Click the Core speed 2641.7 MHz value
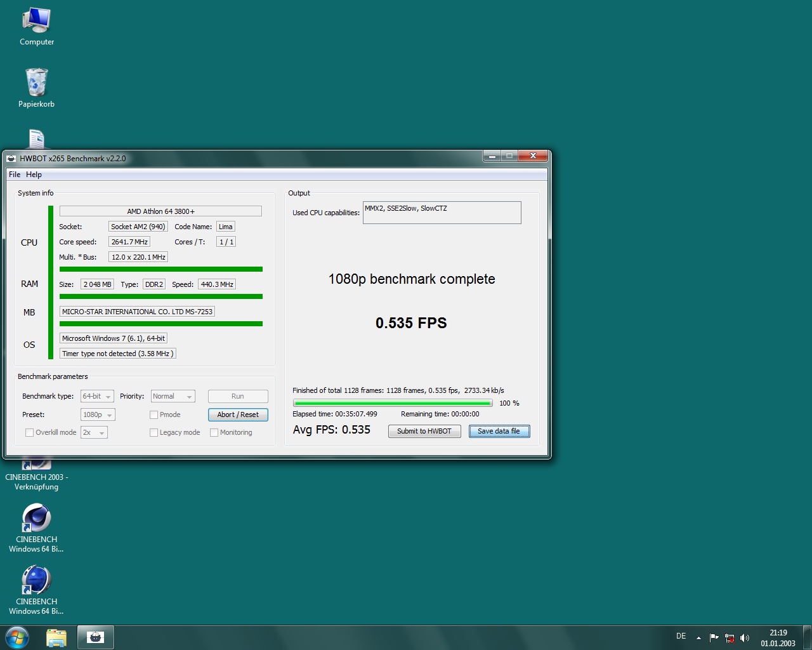This screenshot has width=812, height=650. (x=129, y=242)
